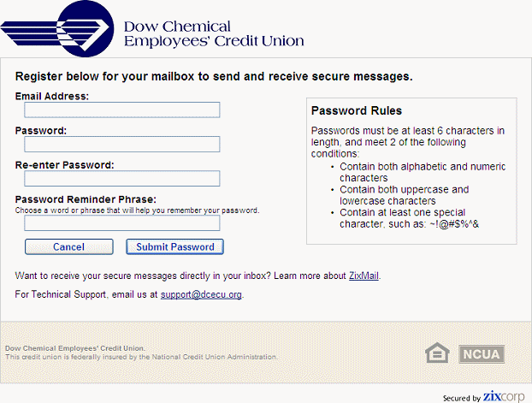Select the Re-enter Password text box
The image size is (532, 403).
[x=121, y=178]
